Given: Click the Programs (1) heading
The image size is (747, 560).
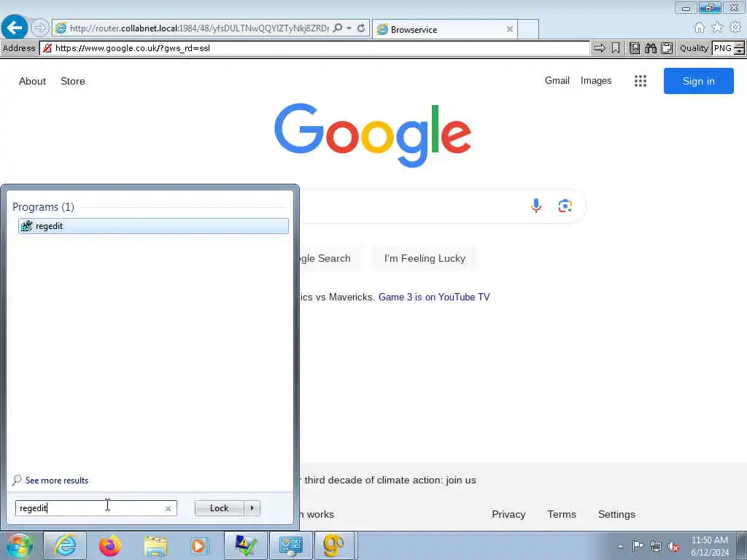Looking at the screenshot, I should point(43,206).
